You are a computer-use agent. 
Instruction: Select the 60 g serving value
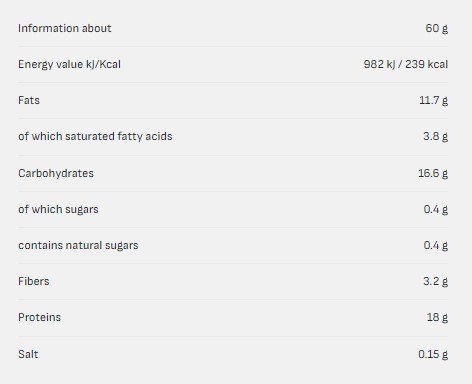[x=436, y=28]
